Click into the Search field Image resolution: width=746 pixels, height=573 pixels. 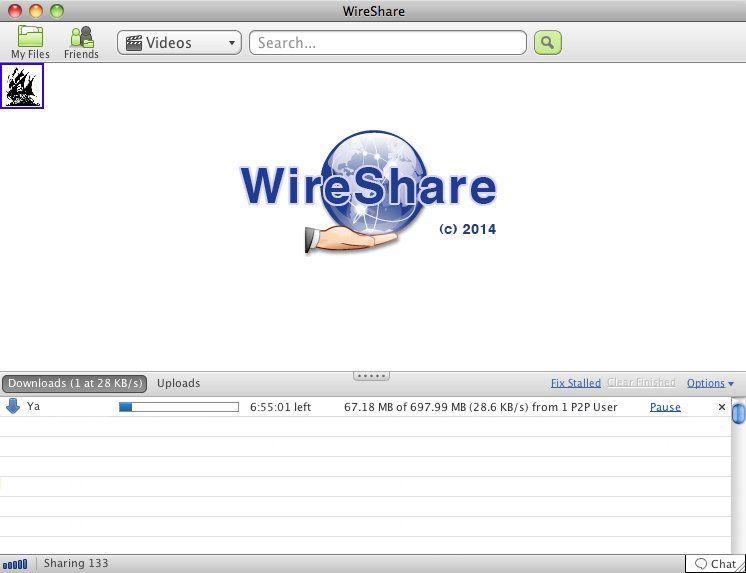click(388, 43)
